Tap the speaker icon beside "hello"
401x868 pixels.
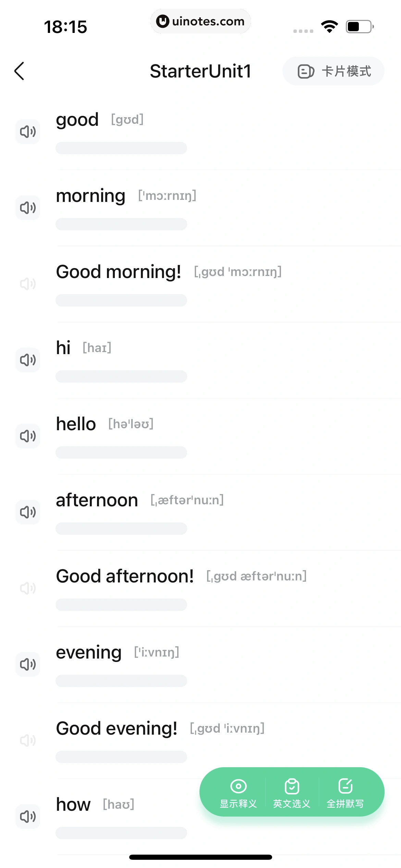click(28, 436)
